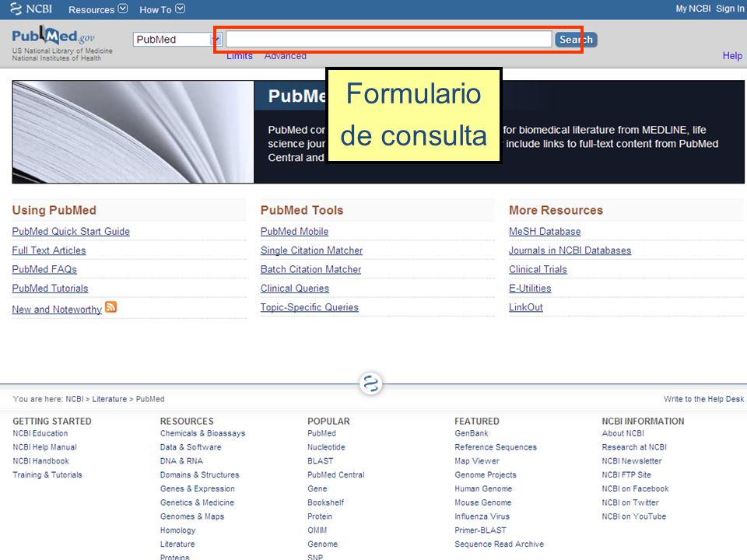Open the New and Noteworthy RSS feed icon
Image resolution: width=747 pixels, height=560 pixels.
(110, 307)
